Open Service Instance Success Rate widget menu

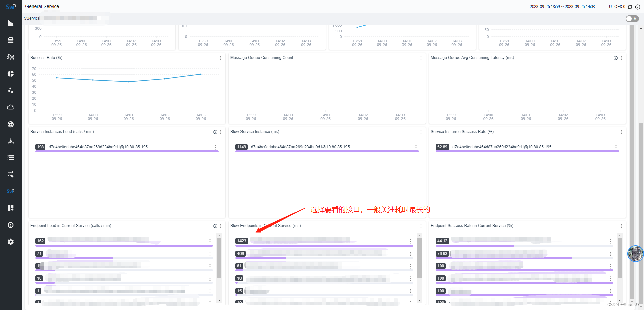(x=621, y=132)
